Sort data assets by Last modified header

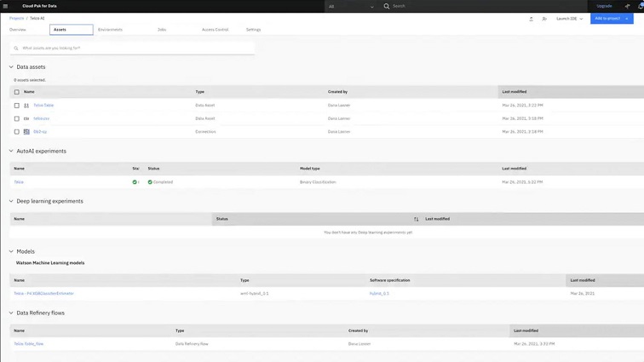pos(515,92)
